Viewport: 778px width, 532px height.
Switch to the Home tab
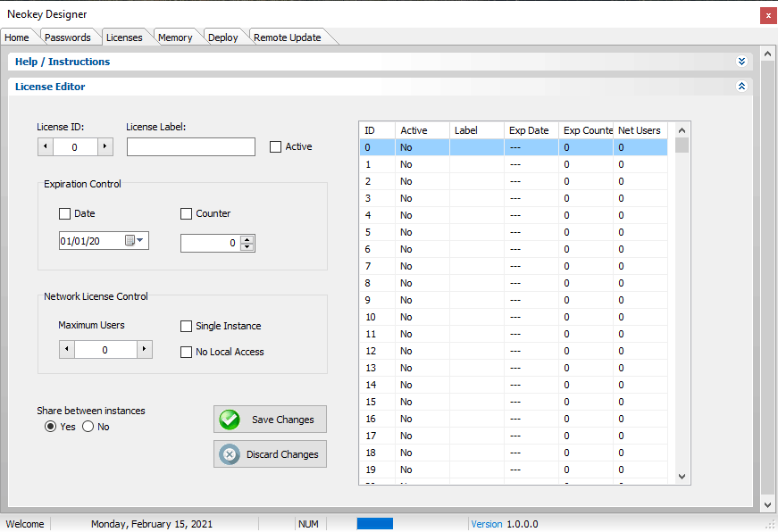17,37
